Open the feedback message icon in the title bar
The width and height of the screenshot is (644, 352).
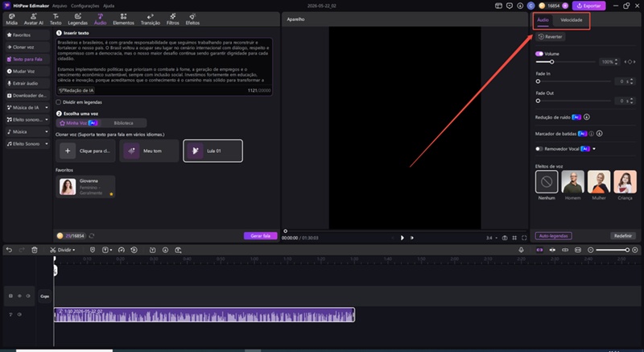coord(510,6)
